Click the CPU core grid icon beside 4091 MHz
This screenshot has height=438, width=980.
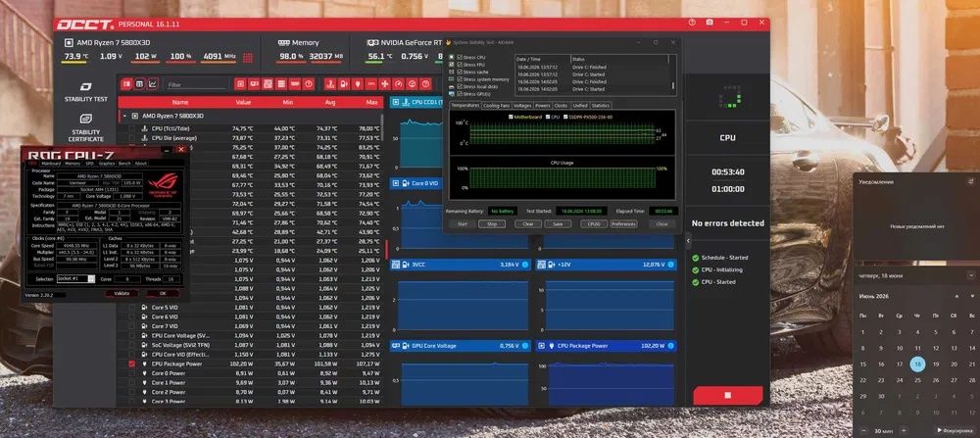tap(248, 58)
